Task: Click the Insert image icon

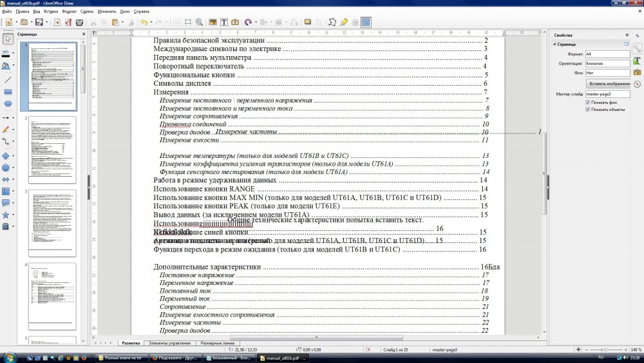Action: (x=213, y=22)
